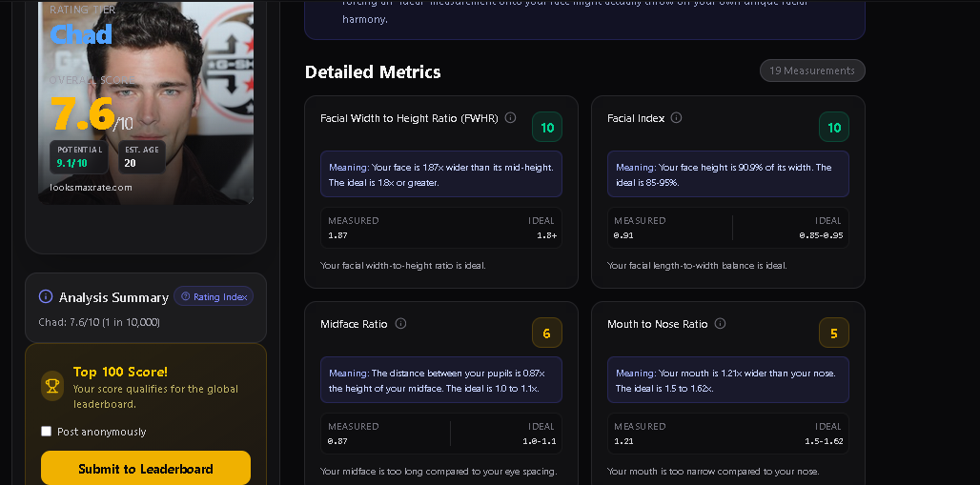Select the Detailed Metrics heading
The width and height of the screenshot is (980, 485).
tap(373, 72)
